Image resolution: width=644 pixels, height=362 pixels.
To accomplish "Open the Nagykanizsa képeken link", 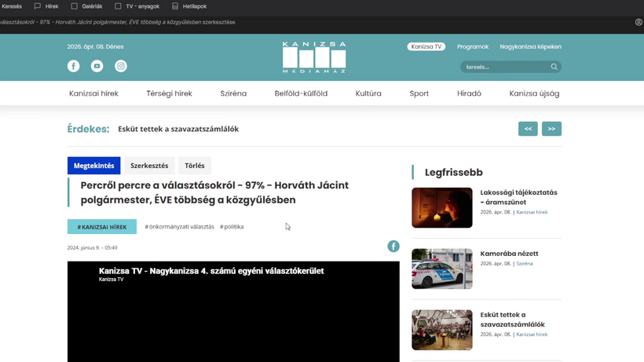I will 531,47.
